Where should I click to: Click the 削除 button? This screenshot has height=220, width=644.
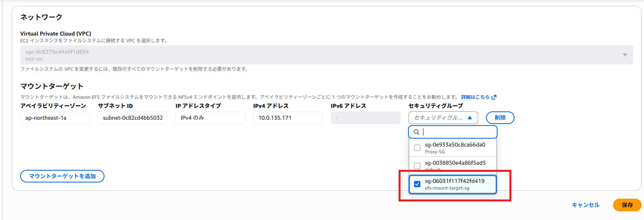coord(500,118)
